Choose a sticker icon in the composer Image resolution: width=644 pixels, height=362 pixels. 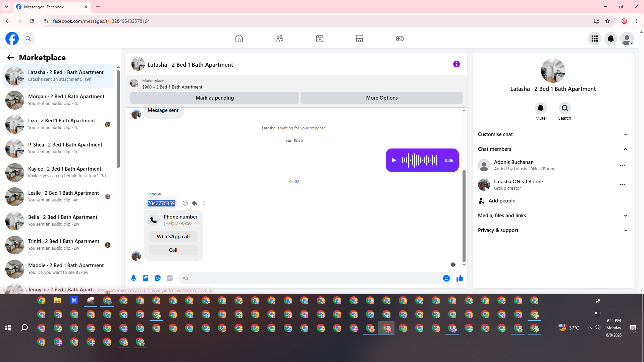point(158,278)
